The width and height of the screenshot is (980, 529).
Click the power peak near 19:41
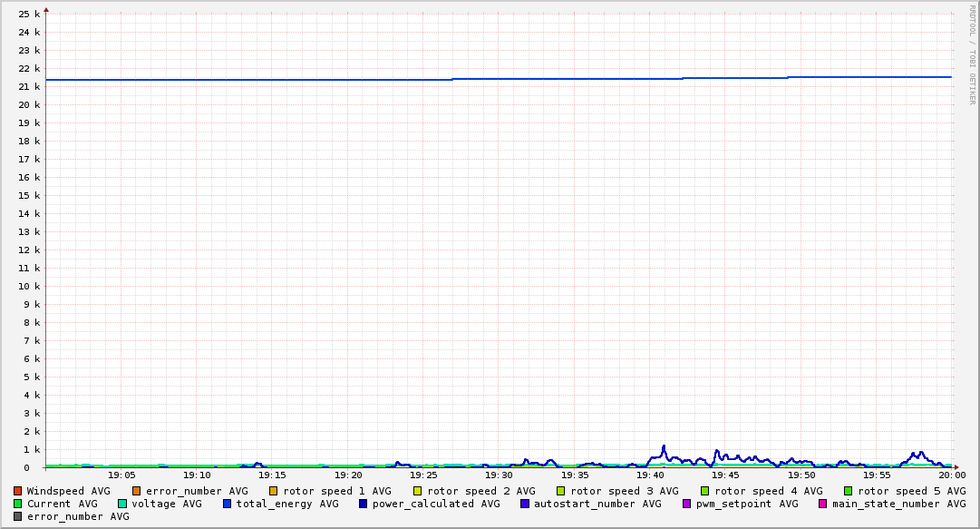[x=664, y=446]
